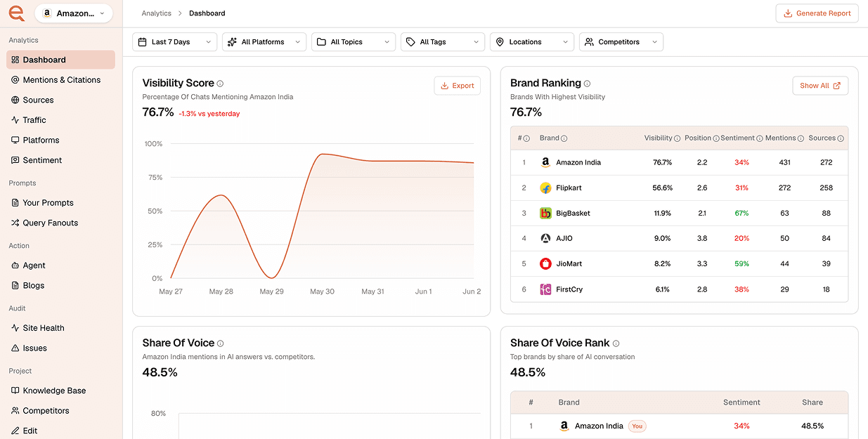Click AJIO's 9.0% visibility value

(662, 238)
